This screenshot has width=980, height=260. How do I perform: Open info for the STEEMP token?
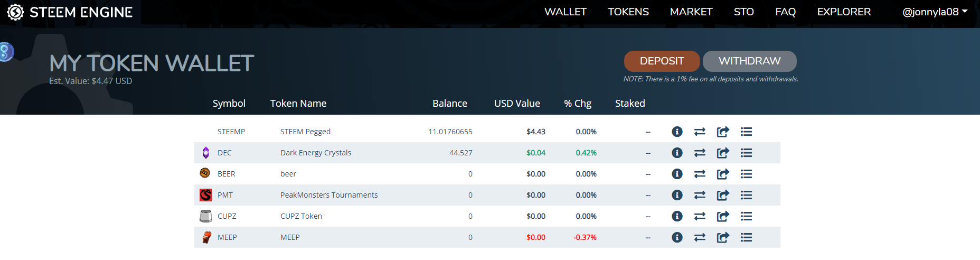pos(677,132)
